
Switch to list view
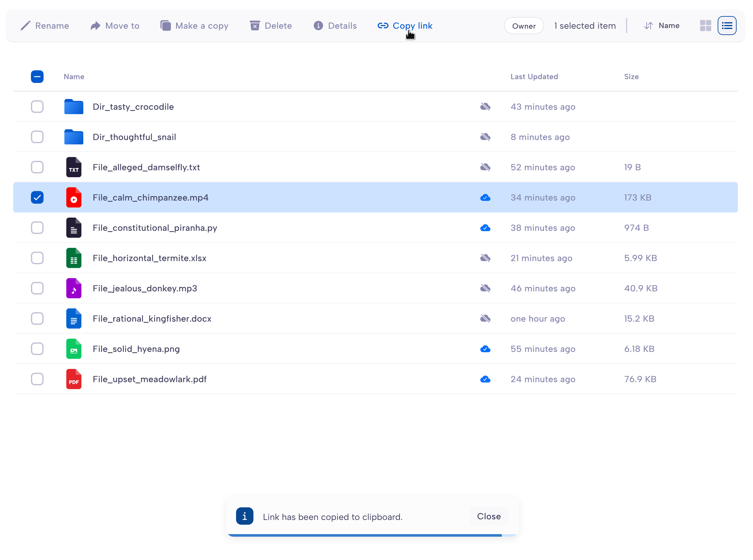[x=727, y=26]
